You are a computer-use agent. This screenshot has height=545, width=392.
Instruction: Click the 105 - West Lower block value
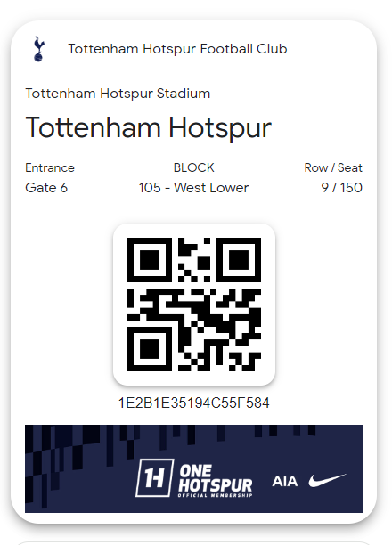(193, 188)
